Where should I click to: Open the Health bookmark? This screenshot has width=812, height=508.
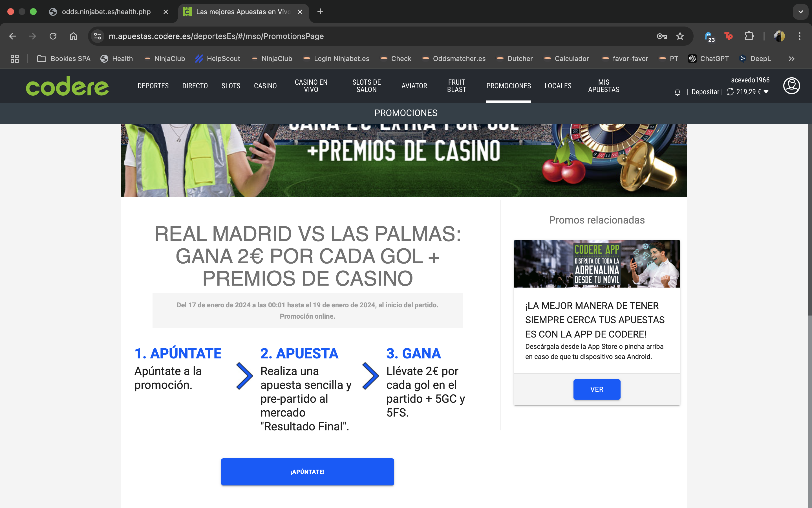[117, 59]
